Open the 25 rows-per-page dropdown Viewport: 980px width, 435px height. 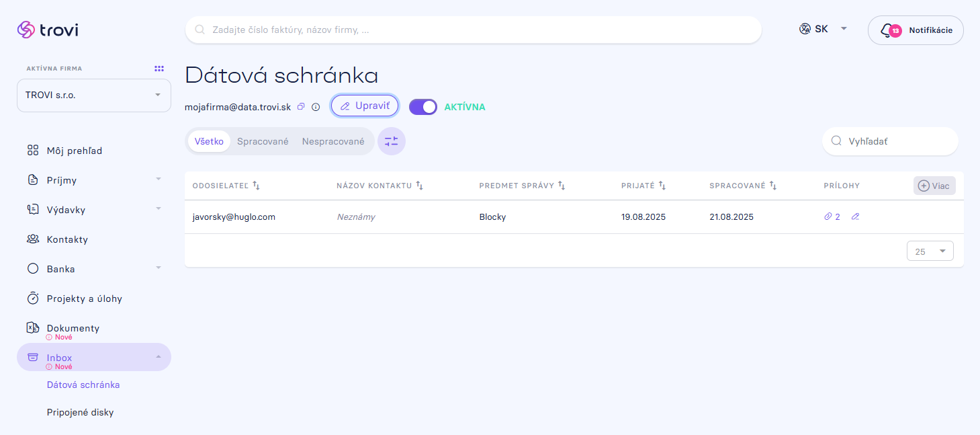click(x=930, y=251)
